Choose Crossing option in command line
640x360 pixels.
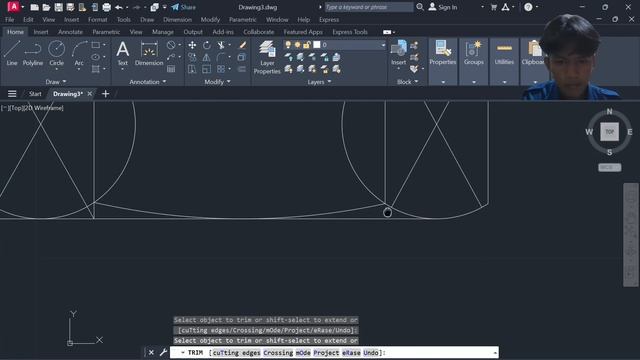pos(278,353)
